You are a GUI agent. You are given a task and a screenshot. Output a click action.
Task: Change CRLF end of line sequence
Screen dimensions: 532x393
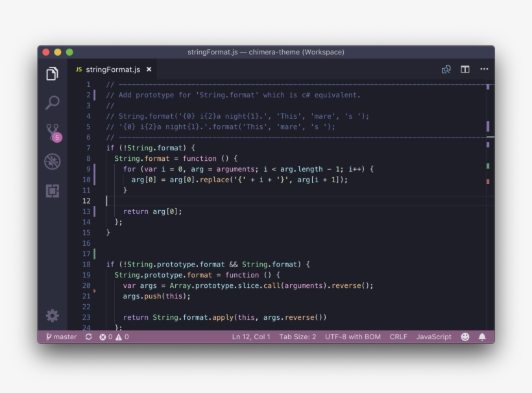point(398,337)
